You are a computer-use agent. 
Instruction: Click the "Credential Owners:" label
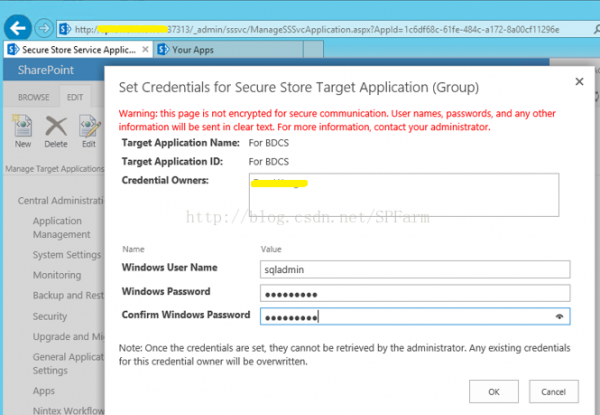tap(165, 180)
